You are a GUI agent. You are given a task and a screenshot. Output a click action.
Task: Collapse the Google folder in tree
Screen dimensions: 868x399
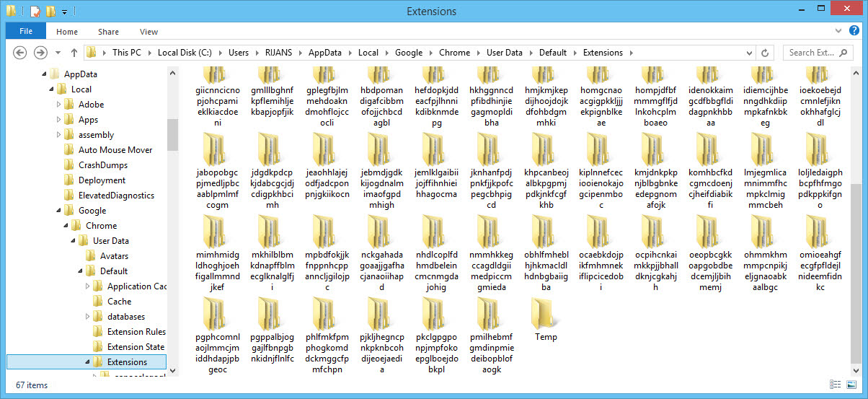click(x=60, y=211)
